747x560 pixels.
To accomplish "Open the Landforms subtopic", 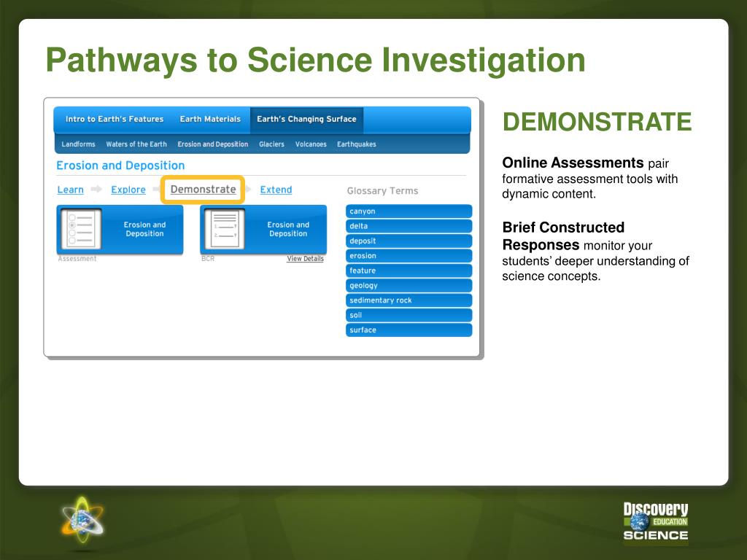I will click(x=78, y=144).
